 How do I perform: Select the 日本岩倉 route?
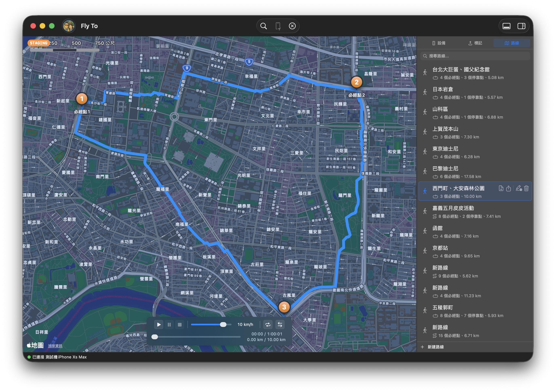coord(475,93)
